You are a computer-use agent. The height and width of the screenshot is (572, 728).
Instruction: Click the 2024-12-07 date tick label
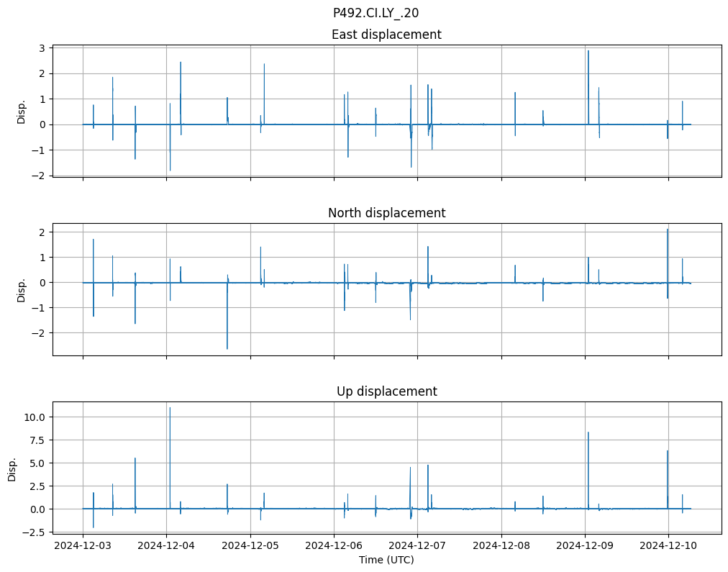[x=417, y=545]
